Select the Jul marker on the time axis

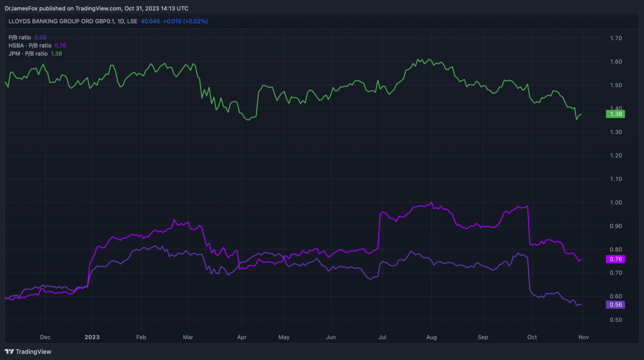click(382, 337)
